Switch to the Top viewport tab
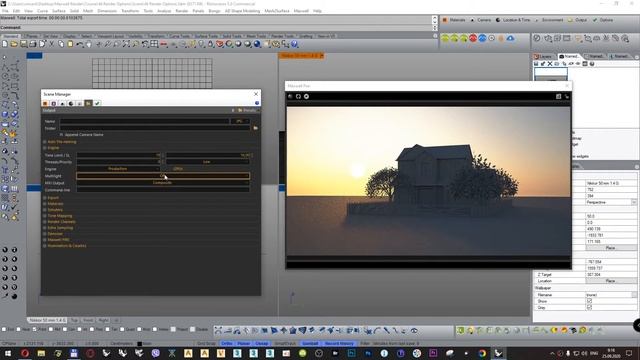 [x=74, y=320]
